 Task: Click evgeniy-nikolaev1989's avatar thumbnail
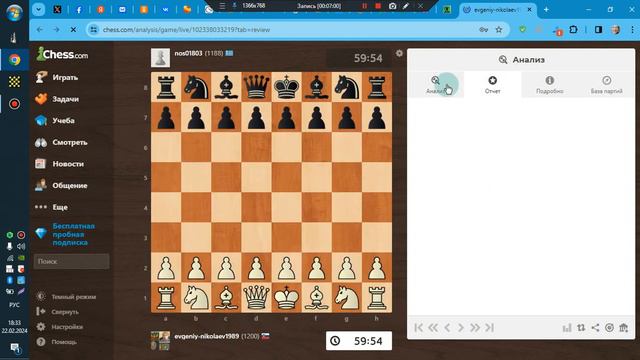[160, 341]
